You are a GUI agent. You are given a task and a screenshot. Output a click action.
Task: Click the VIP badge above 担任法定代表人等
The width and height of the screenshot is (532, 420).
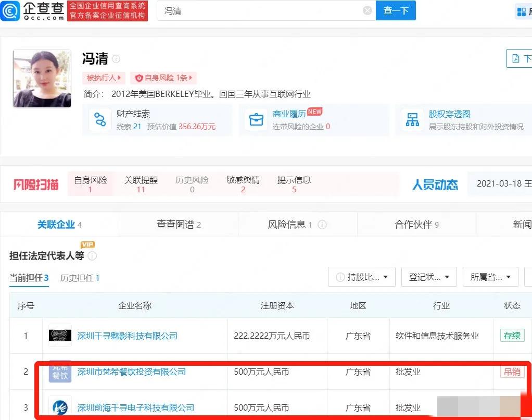pyautogui.click(x=87, y=244)
